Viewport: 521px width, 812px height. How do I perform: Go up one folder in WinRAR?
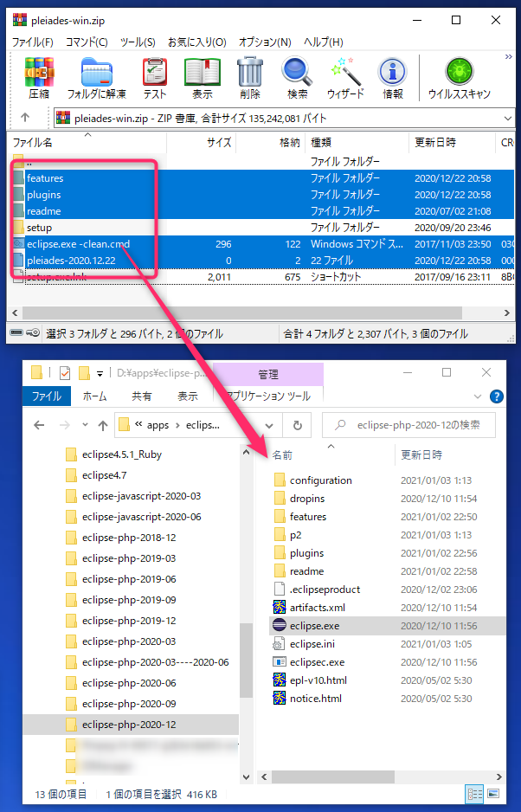pyautogui.click(x=25, y=118)
